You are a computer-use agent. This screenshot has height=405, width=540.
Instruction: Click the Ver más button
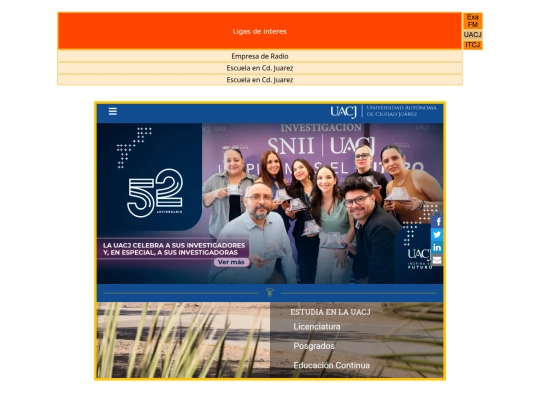point(231,262)
